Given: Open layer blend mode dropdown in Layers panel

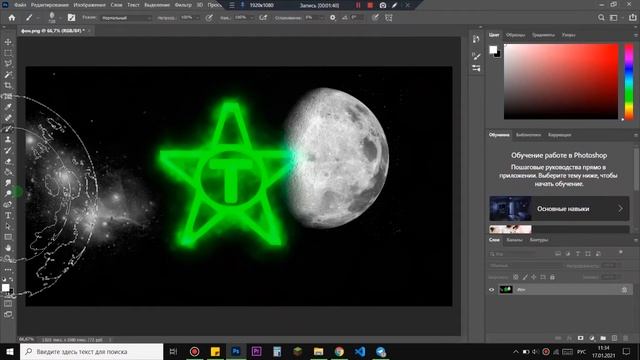Looking at the screenshot, I should pos(525,266).
